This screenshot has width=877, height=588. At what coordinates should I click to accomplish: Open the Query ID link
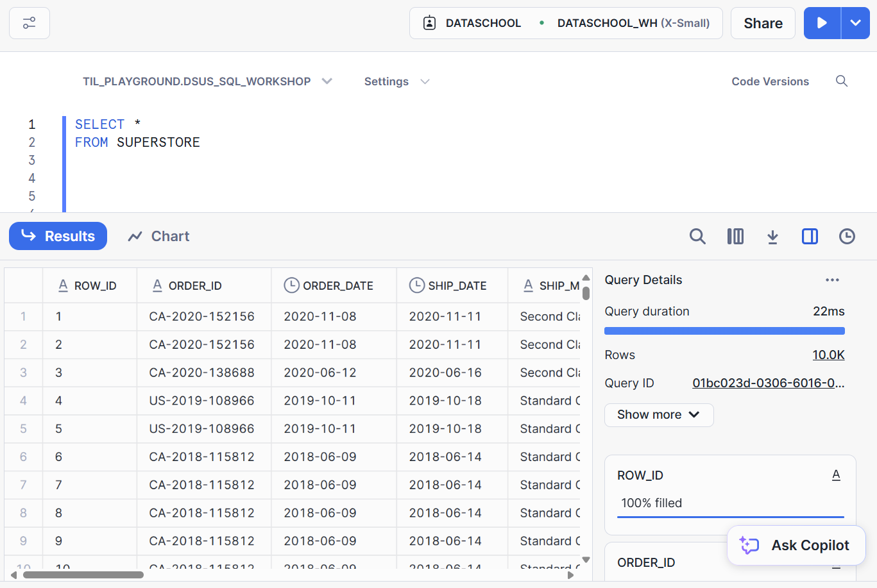768,383
